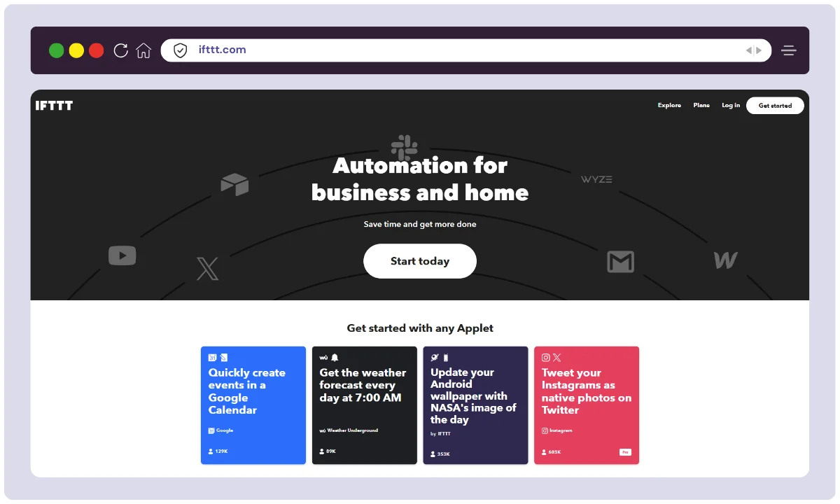This screenshot has width=840, height=504.
Task: Click the by IFTTT label
Action: click(x=440, y=434)
